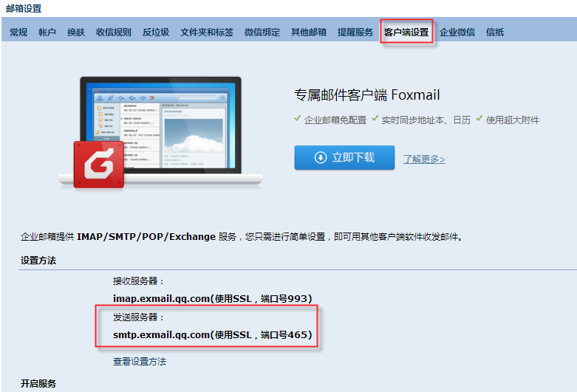The image size is (577, 392).
Task: Switch to 文件夹和标签 tab
Action: [207, 32]
